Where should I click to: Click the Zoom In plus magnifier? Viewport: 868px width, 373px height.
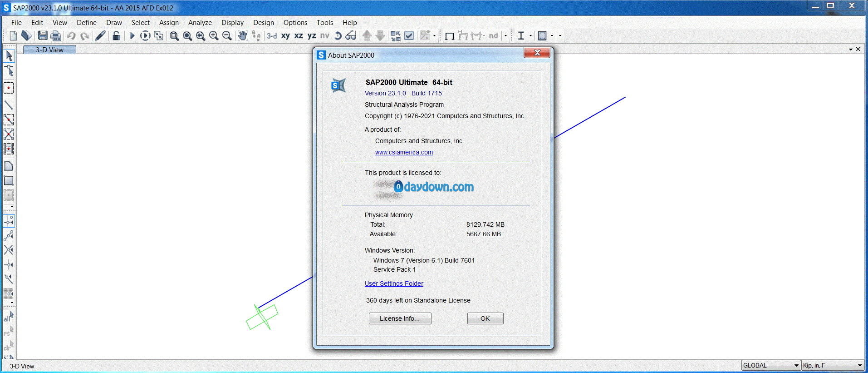[214, 35]
